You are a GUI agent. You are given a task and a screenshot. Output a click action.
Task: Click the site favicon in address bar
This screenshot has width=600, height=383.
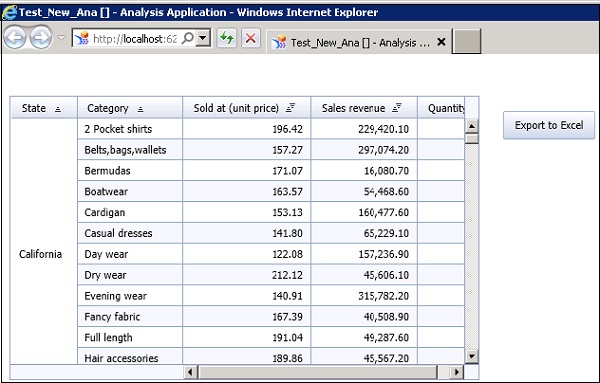(x=82, y=38)
